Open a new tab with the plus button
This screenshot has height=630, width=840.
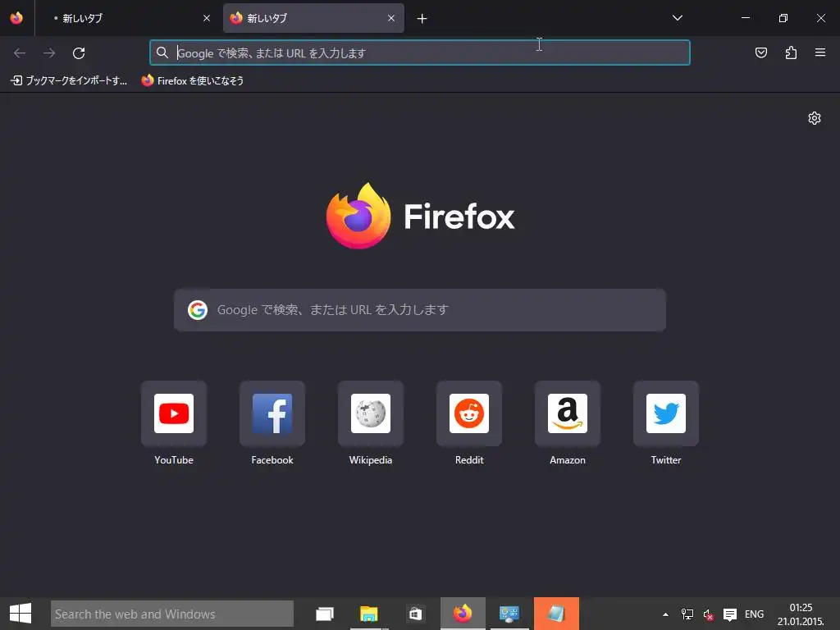(x=422, y=19)
